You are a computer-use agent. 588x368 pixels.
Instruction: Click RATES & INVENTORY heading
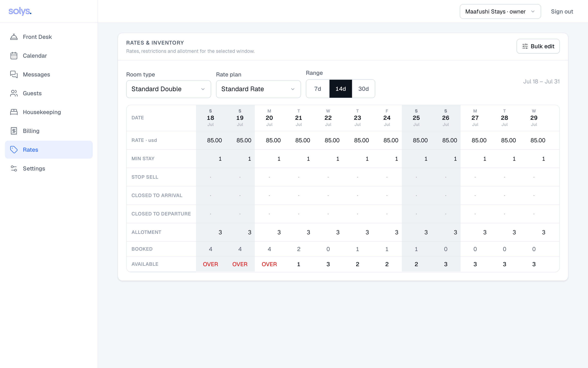click(x=155, y=43)
